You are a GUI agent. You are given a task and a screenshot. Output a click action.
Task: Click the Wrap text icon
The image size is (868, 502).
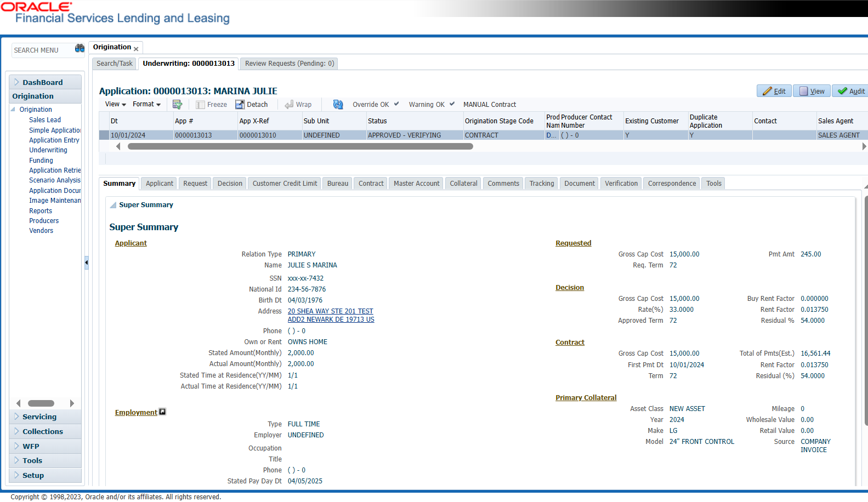point(298,105)
